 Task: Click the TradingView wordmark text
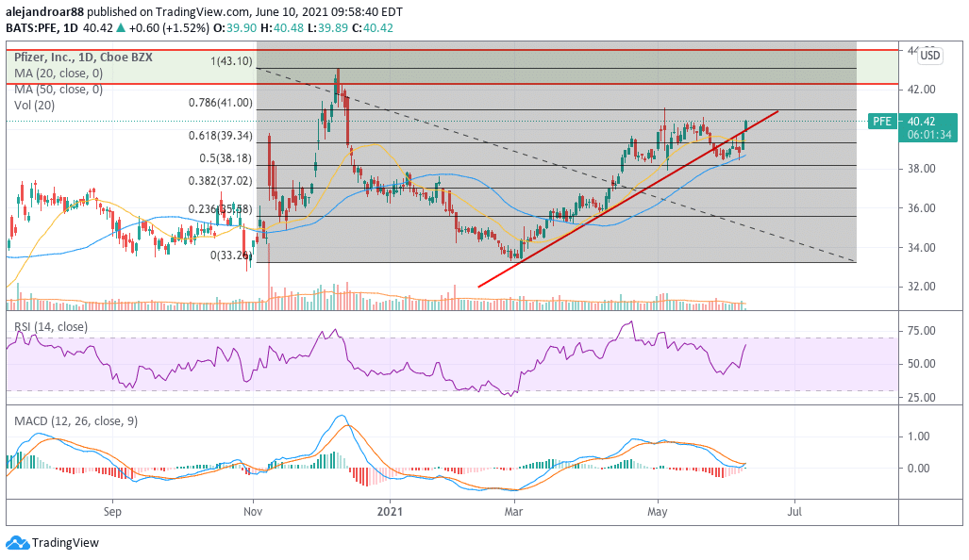click(65, 543)
